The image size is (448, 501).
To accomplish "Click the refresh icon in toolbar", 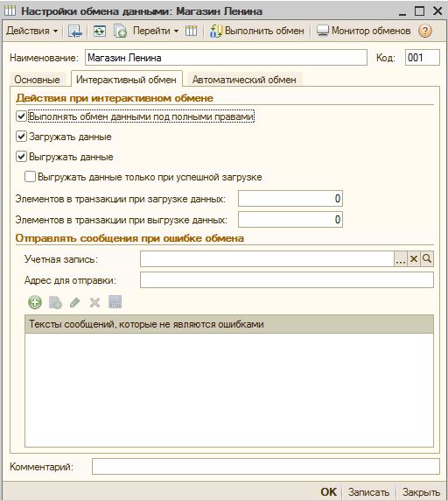I will point(100,31).
